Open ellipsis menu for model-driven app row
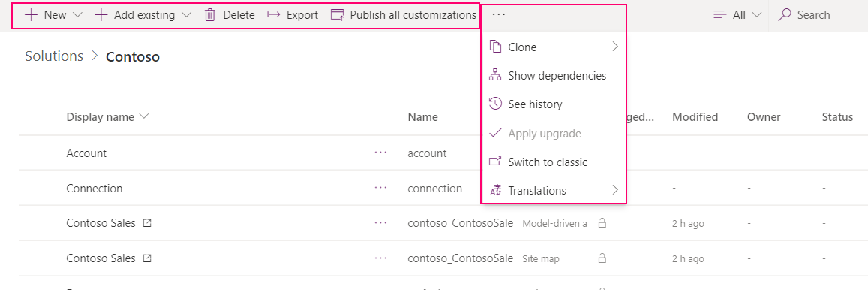 [x=380, y=223]
